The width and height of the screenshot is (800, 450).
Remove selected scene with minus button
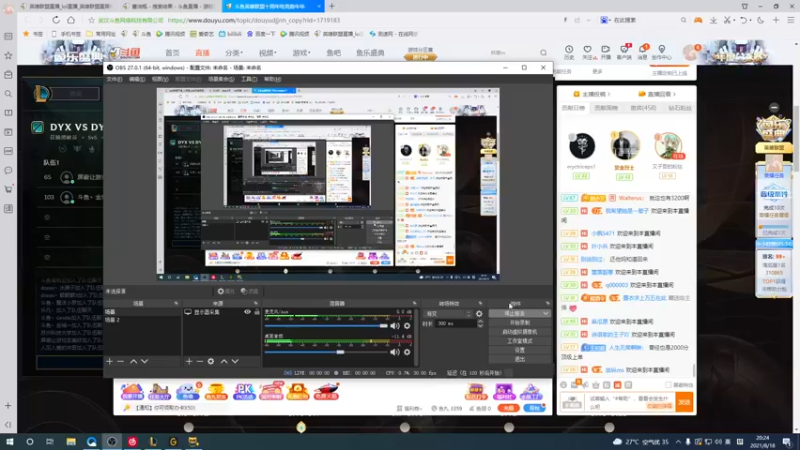(120, 361)
